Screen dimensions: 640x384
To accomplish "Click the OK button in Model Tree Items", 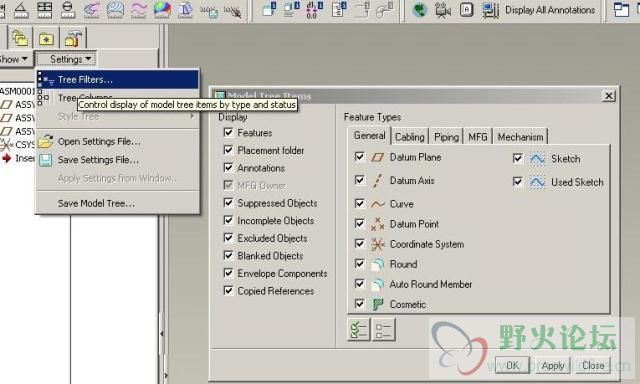I will click(512, 365).
